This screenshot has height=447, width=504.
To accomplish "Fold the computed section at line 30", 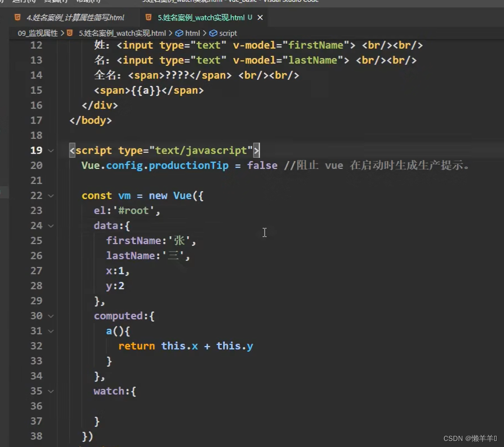I will (x=51, y=316).
